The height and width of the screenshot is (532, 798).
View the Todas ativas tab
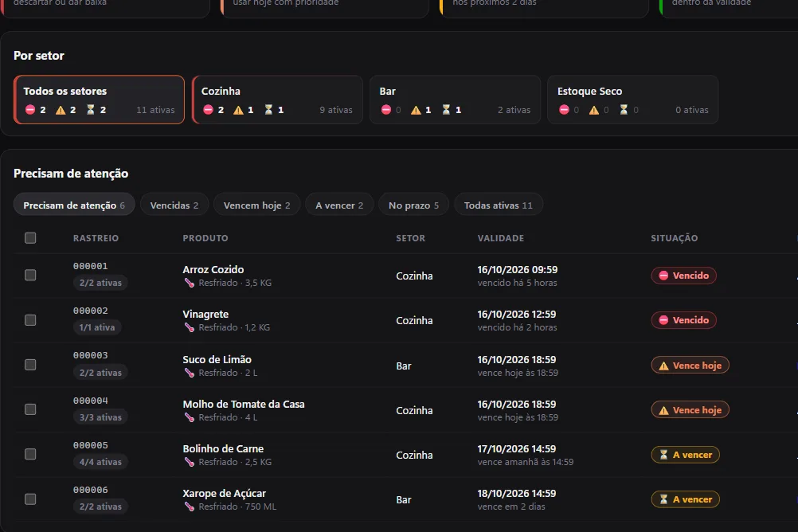pos(499,205)
